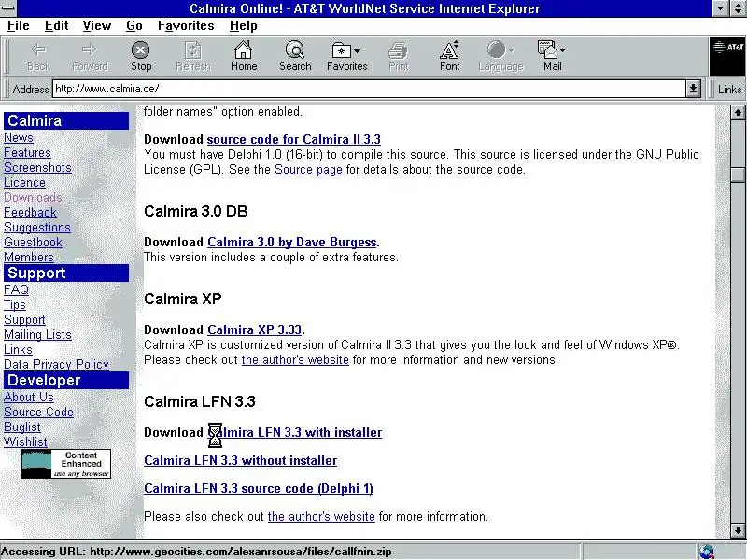The height and width of the screenshot is (560, 747).
Task: Open the News sidebar link
Action: [19, 137]
